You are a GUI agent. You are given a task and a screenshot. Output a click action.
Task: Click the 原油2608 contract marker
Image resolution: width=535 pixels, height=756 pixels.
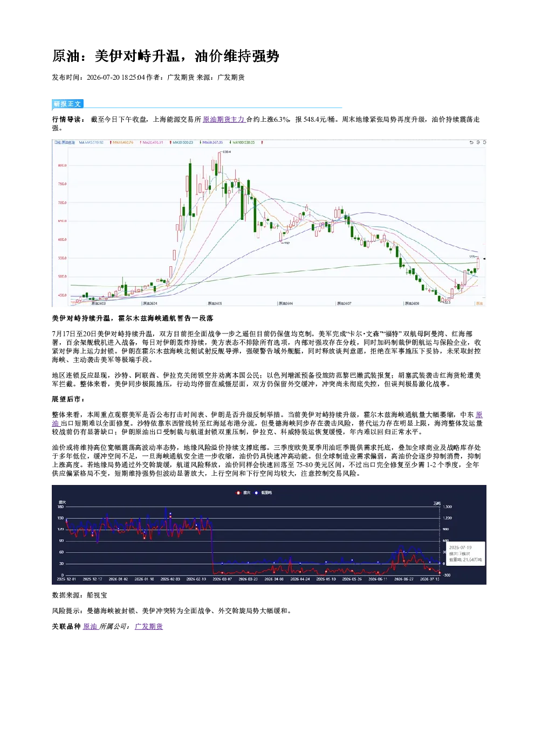tap(412, 303)
